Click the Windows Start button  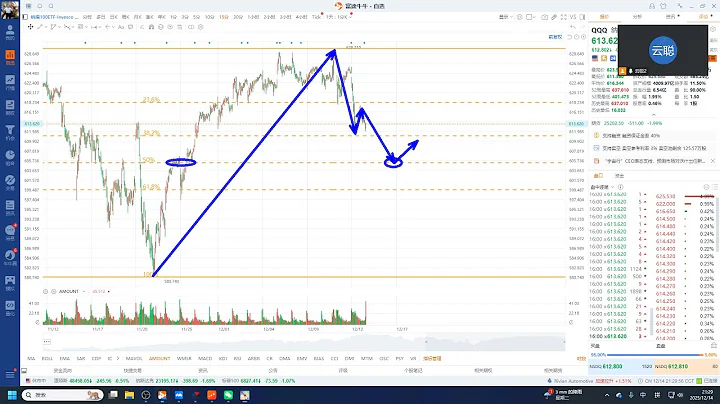(x=12, y=395)
